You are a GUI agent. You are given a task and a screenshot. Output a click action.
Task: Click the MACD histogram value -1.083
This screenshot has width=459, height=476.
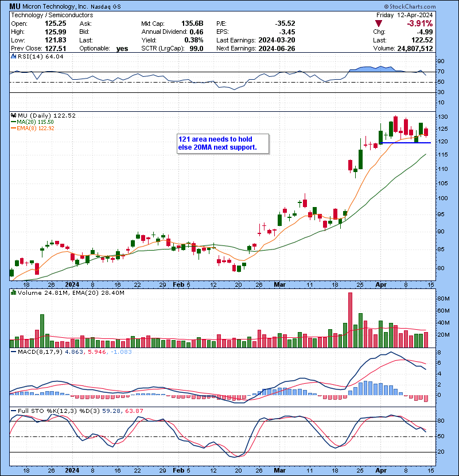121,352
